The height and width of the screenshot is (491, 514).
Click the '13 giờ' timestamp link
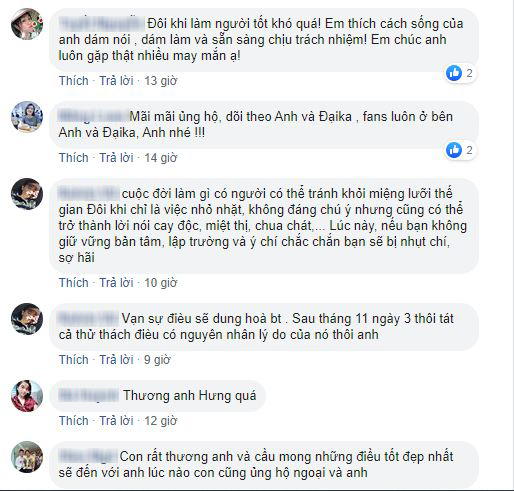click(x=161, y=81)
